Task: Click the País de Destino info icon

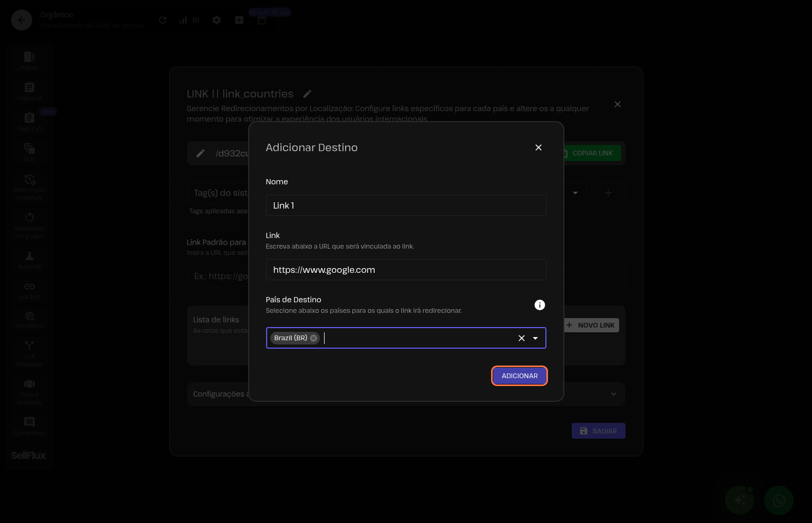Action: point(539,305)
